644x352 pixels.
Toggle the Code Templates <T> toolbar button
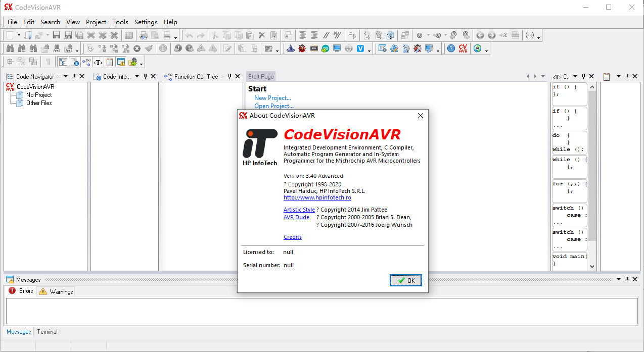coord(98,62)
